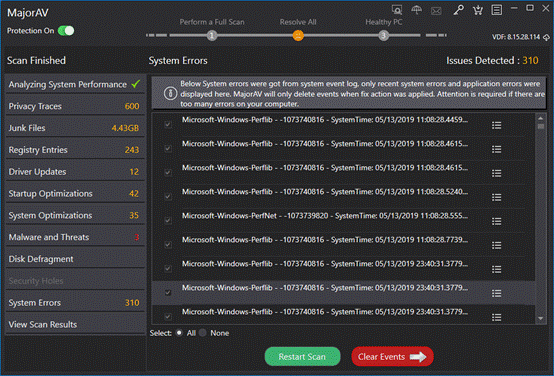
Task: Click the umbrella protection icon
Action: [417, 10]
